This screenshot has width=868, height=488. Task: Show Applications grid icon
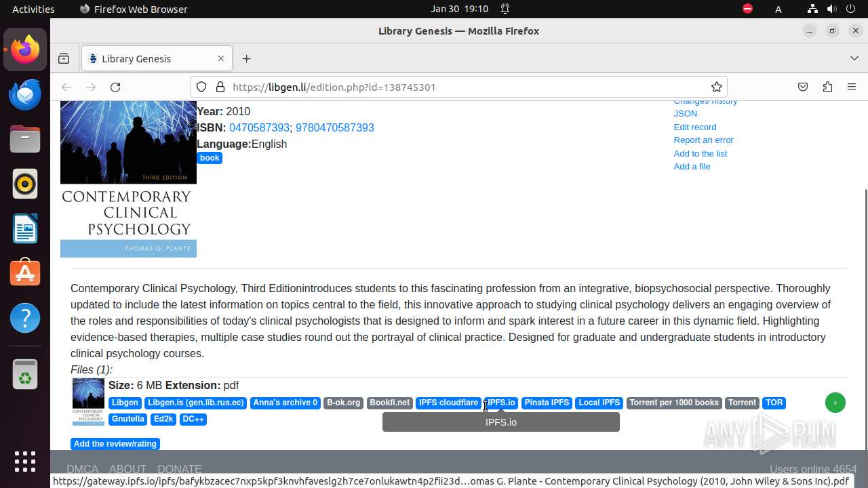pos(25,462)
